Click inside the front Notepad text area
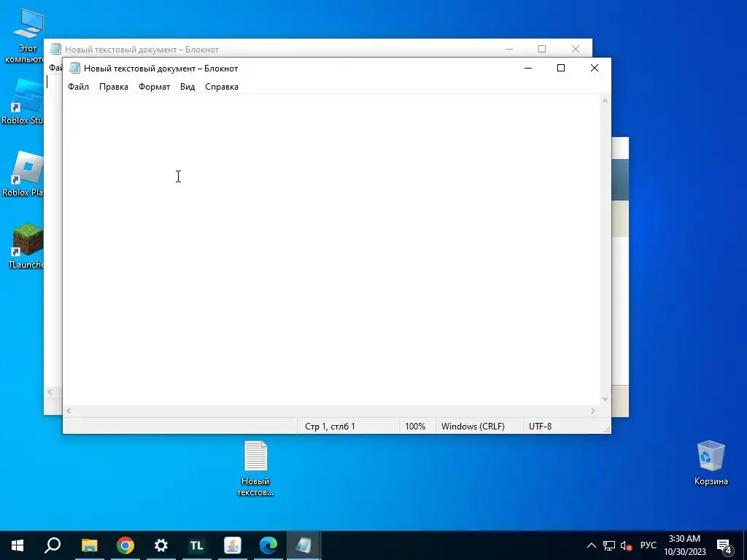This screenshot has width=747, height=560. pyautogui.click(x=331, y=250)
